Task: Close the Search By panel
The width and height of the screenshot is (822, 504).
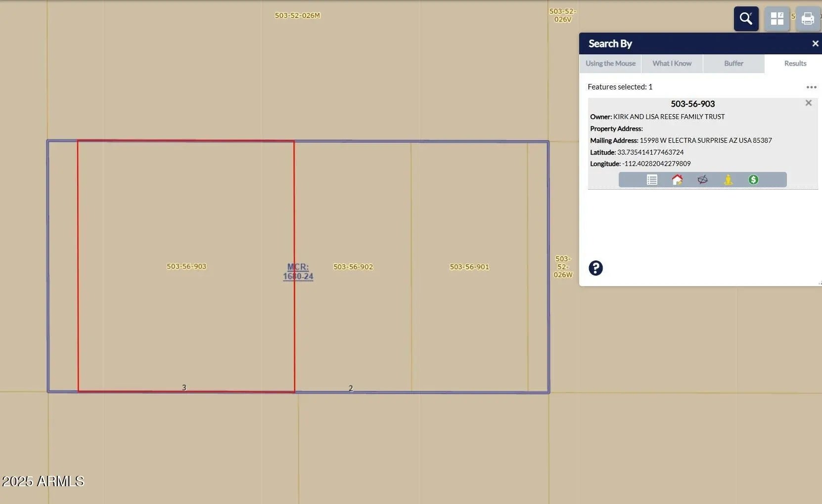Action: [x=815, y=44]
